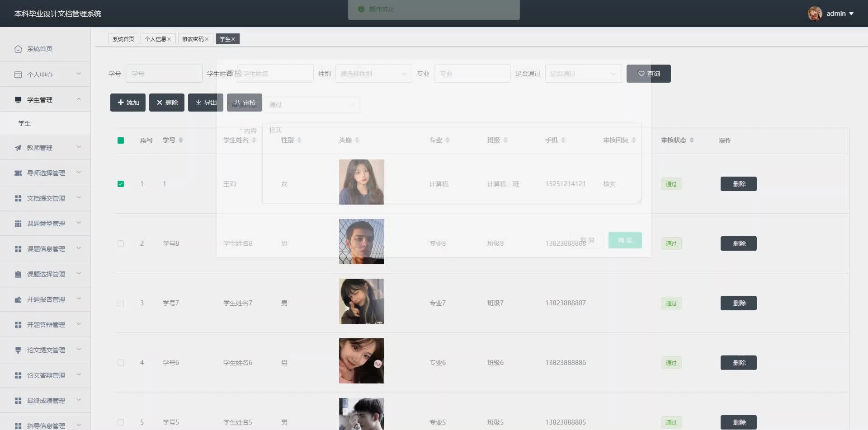Close the 个人信息 tab with its x
The width and height of the screenshot is (868, 430).
click(x=169, y=39)
